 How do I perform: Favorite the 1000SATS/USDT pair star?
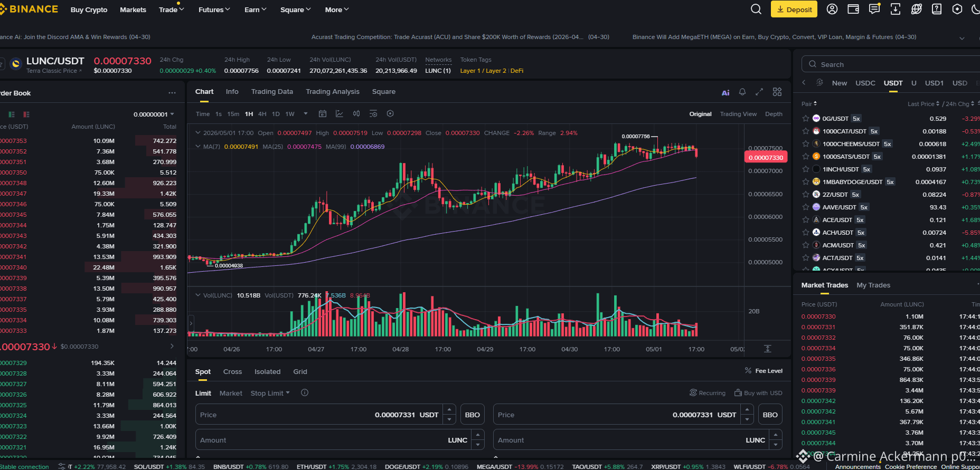[806, 157]
